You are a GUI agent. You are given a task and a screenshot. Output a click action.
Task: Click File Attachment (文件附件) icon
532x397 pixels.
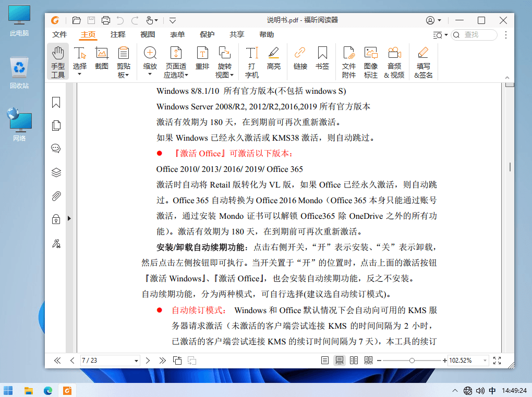349,53
